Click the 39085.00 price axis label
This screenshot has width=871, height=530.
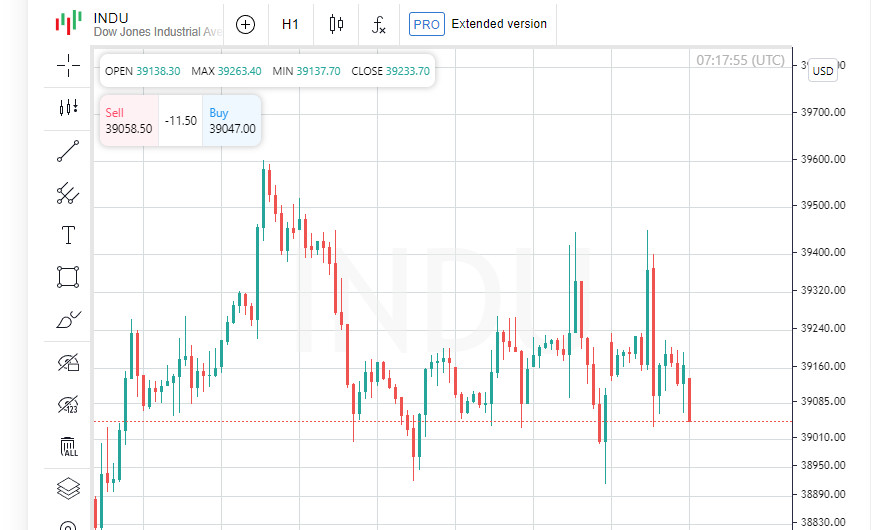(x=823, y=401)
